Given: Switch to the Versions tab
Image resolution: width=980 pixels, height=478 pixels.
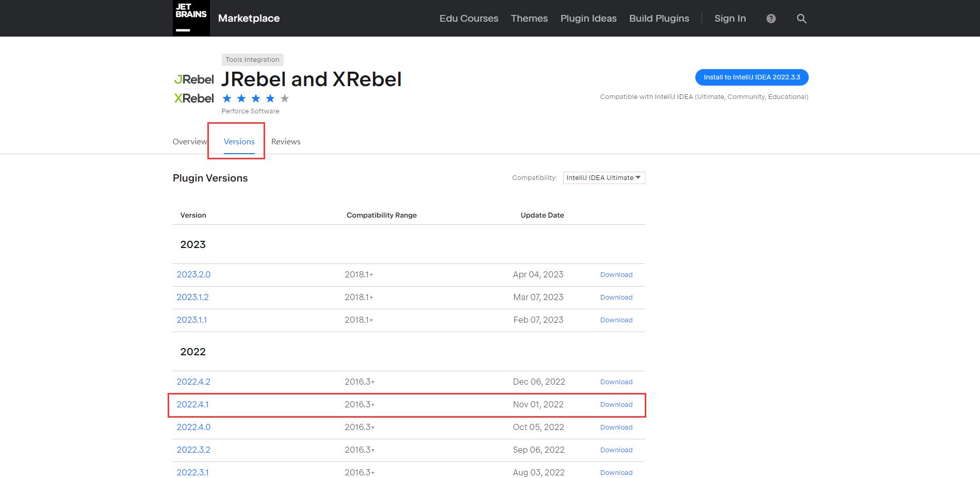Looking at the screenshot, I should (x=239, y=142).
